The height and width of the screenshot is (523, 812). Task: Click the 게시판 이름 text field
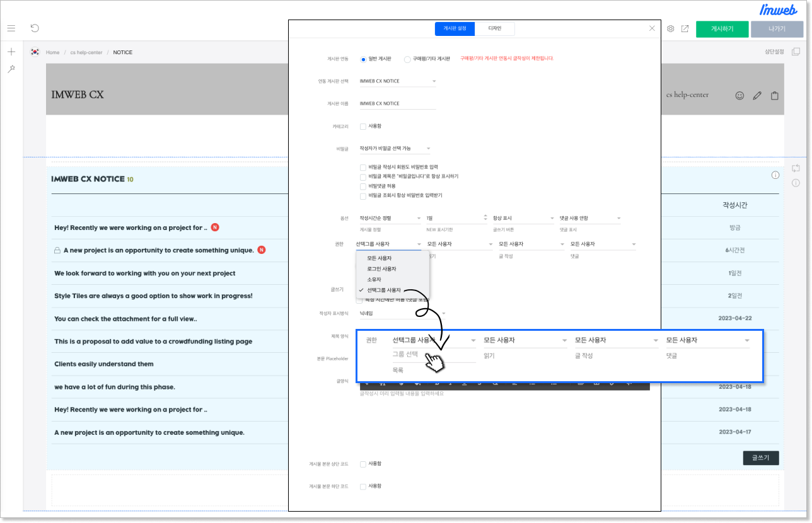[x=397, y=104]
